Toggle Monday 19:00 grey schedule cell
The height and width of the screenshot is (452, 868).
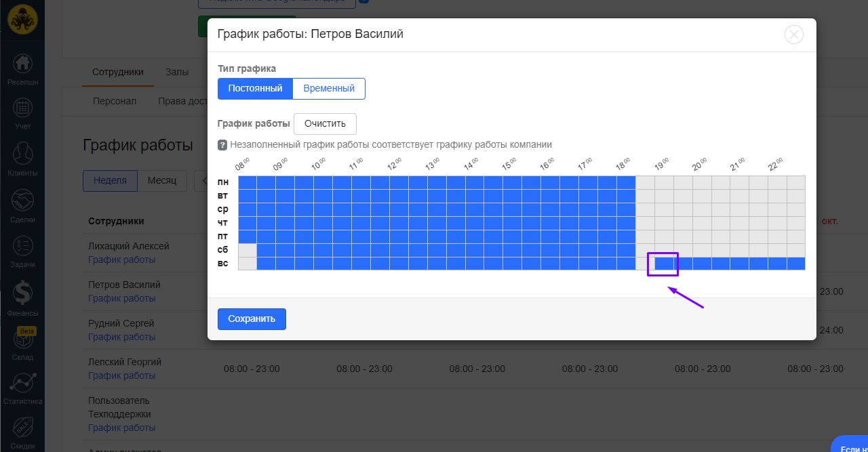click(664, 183)
